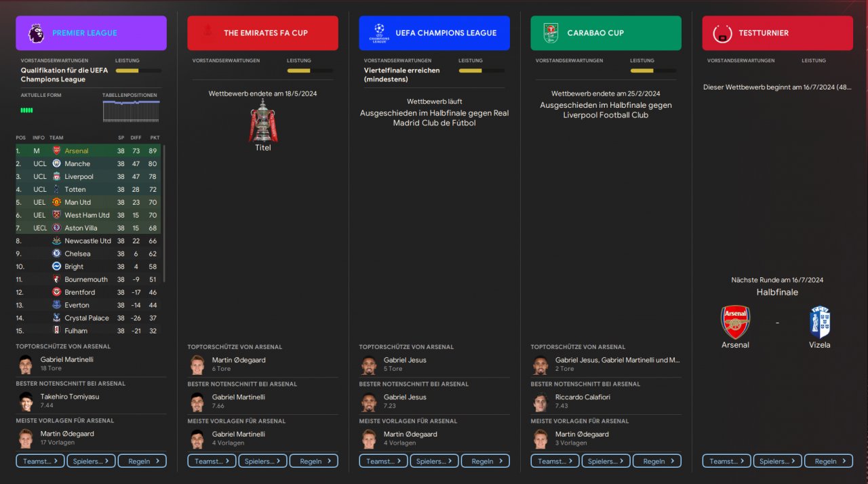Viewport: 868px width, 484px height.
Task: Click the FA Cup trophy image
Action: coord(262,121)
